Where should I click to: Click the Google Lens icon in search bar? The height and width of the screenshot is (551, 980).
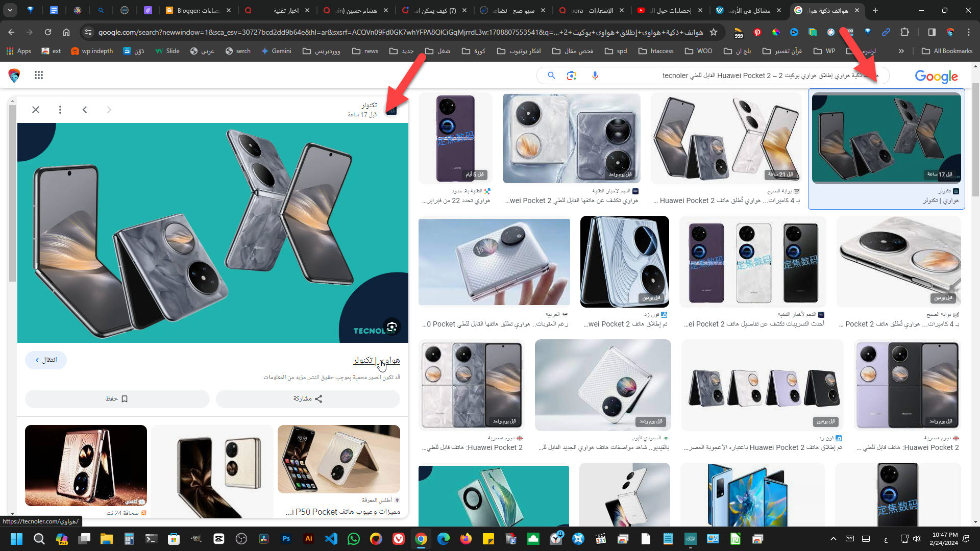572,76
